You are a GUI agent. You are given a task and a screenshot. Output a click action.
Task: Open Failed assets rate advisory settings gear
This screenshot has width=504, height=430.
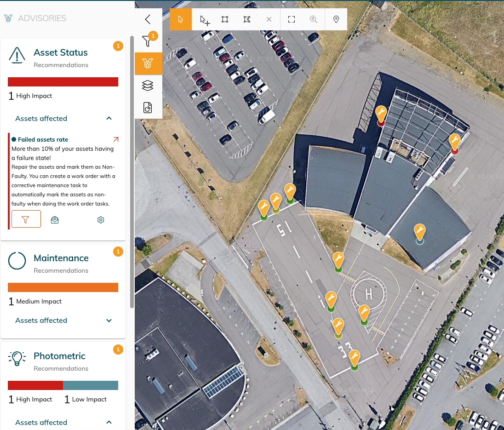[101, 220]
